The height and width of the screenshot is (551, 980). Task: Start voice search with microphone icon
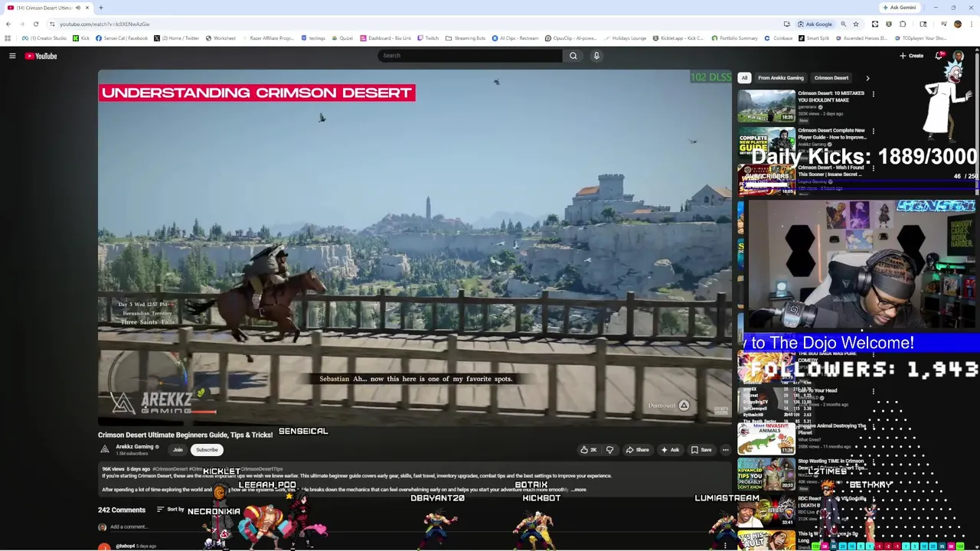596,56
